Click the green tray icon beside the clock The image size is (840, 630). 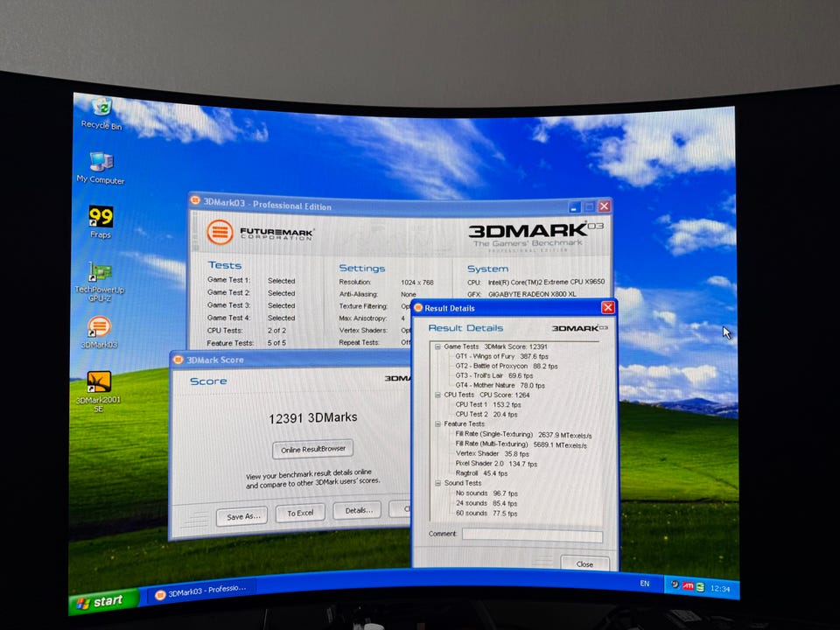click(x=700, y=587)
